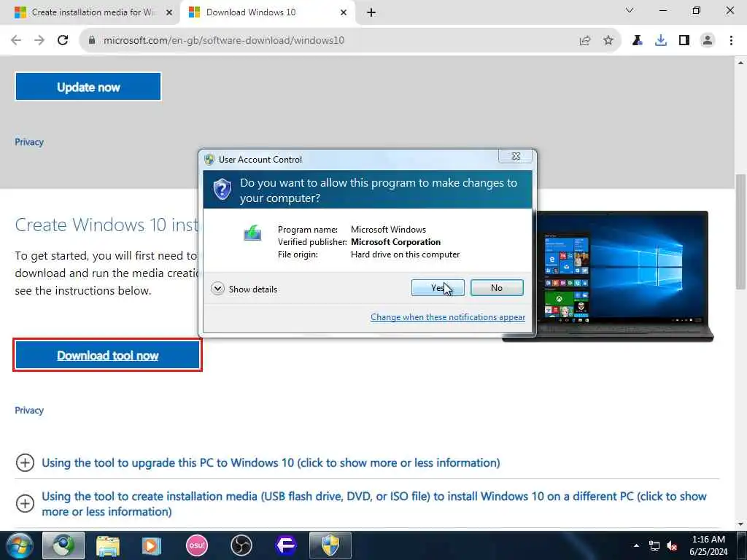Click the page vertical scrollbar

click(x=740, y=231)
